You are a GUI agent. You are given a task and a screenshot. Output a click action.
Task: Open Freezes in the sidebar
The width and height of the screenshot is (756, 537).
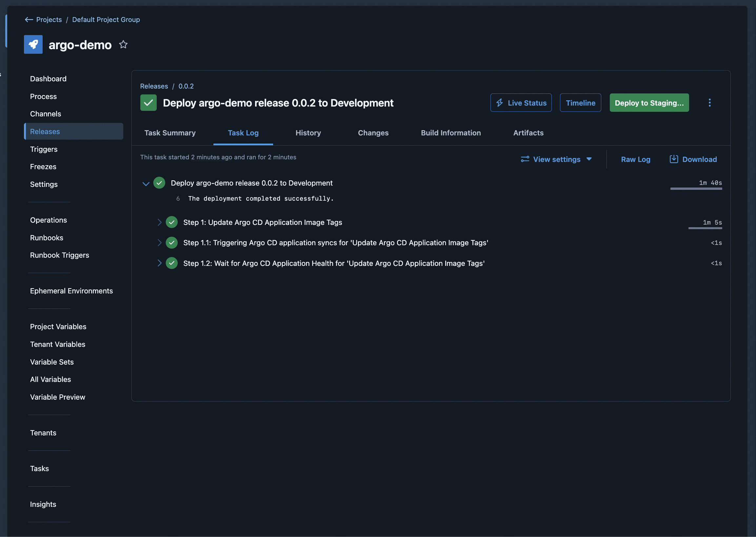pyautogui.click(x=43, y=167)
